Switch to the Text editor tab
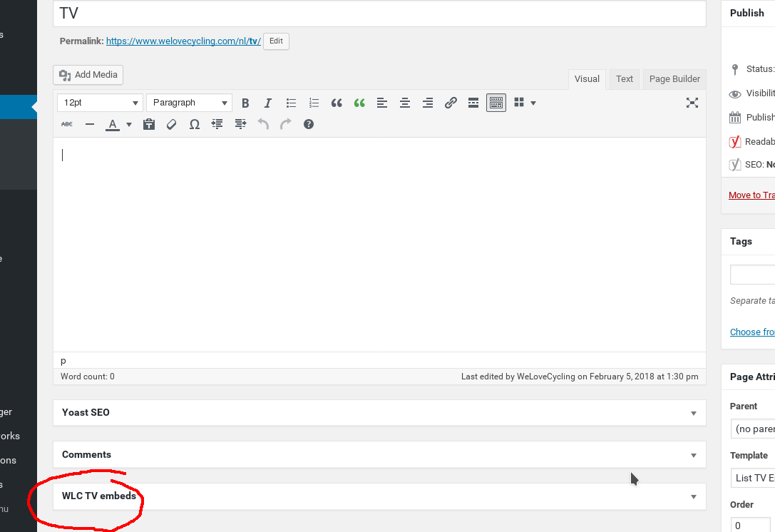Image resolution: width=775 pixels, height=532 pixels. pos(625,79)
